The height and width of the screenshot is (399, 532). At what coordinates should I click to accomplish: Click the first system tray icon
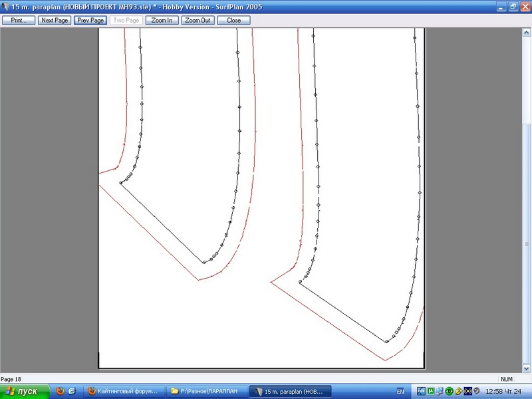pyautogui.click(x=422, y=392)
